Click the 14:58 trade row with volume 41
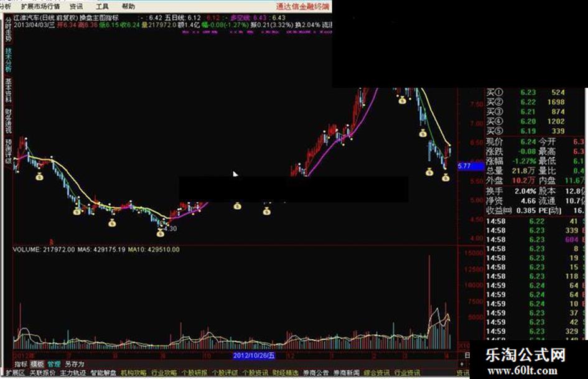This screenshot has width=588, height=379. tap(535, 222)
